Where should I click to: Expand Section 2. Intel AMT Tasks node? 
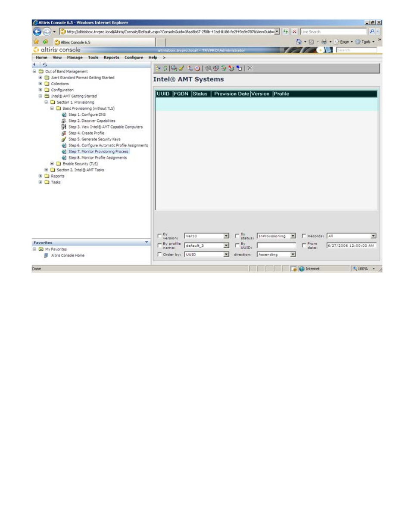46,170
